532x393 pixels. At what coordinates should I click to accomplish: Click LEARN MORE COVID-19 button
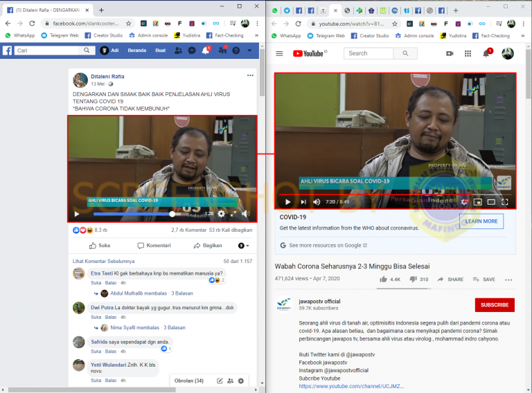481,221
